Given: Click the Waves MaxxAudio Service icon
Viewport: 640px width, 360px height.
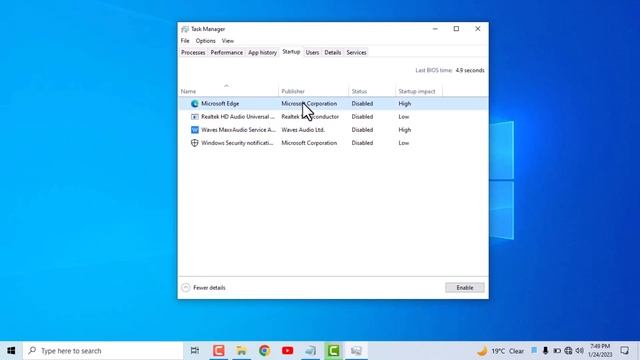Looking at the screenshot, I should tap(195, 130).
